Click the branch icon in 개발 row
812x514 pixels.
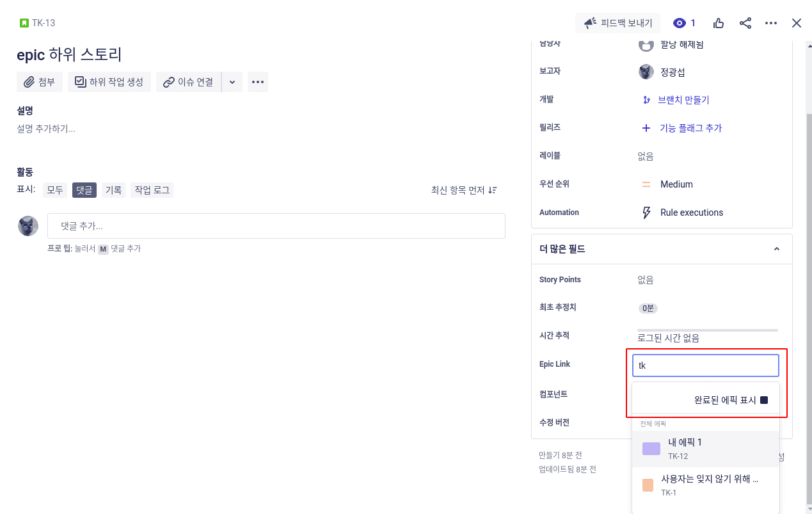click(x=646, y=100)
